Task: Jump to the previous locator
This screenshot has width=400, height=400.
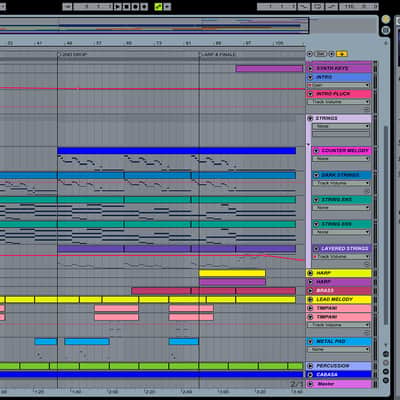Action: (x=310, y=54)
